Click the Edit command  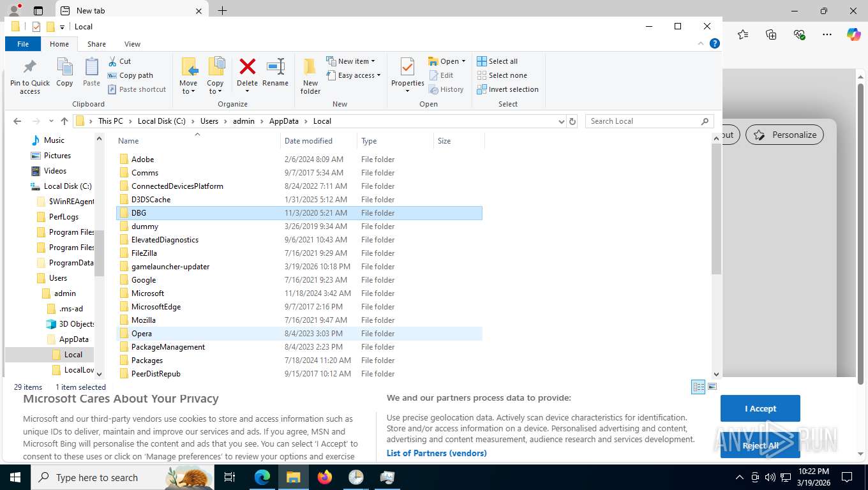click(x=441, y=75)
